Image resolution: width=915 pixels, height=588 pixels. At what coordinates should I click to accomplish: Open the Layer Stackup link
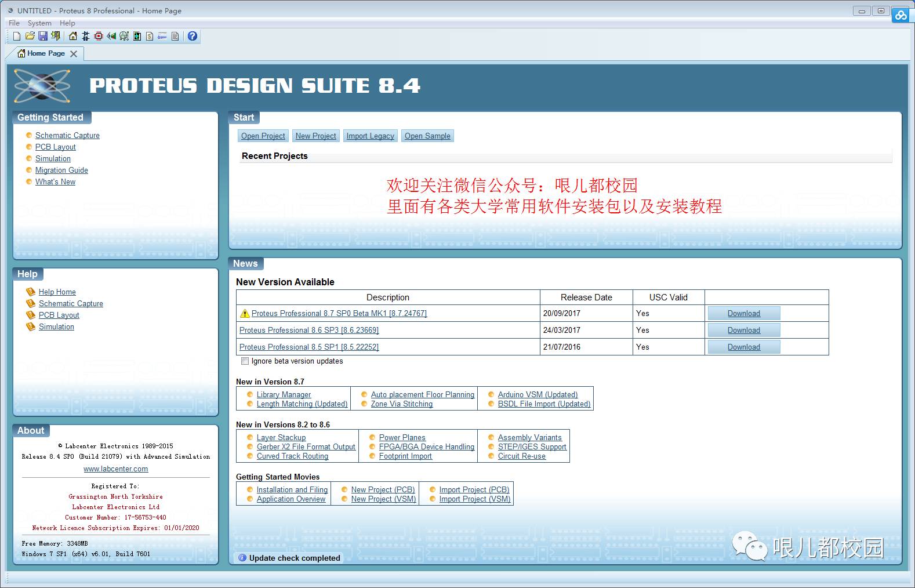(x=281, y=437)
